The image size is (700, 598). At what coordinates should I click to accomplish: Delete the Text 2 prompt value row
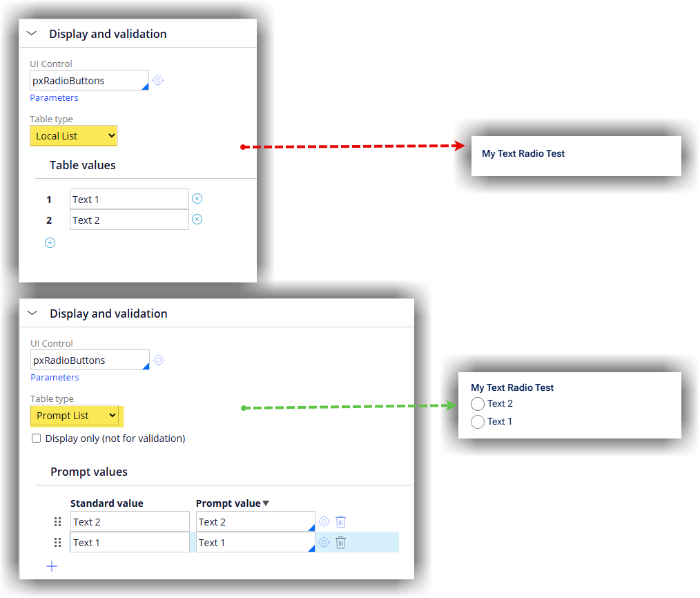(340, 522)
